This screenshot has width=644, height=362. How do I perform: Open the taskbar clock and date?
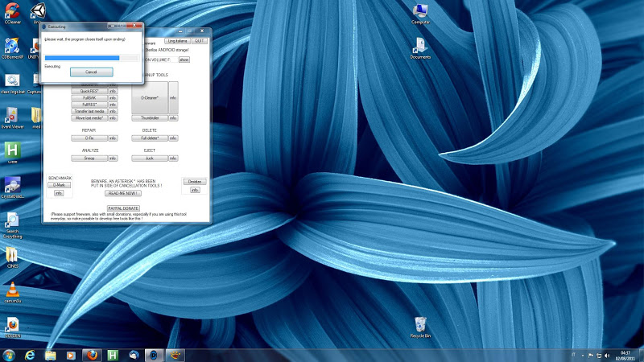(625, 354)
